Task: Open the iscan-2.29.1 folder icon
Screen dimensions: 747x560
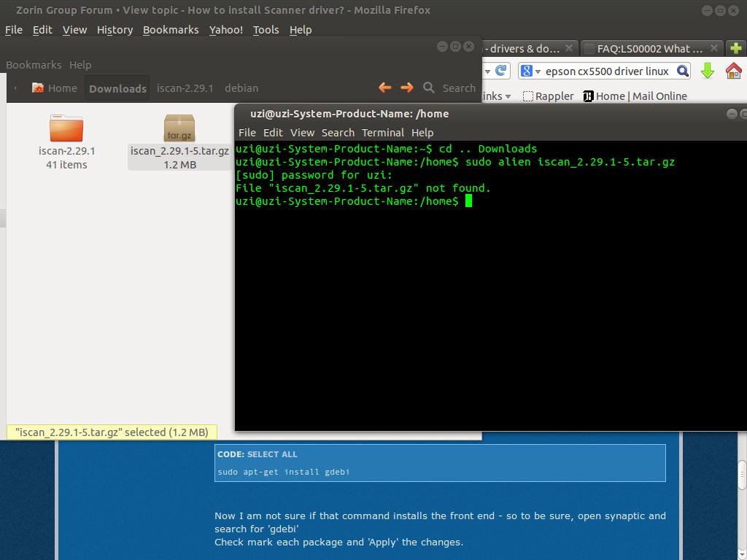Action: click(66, 128)
